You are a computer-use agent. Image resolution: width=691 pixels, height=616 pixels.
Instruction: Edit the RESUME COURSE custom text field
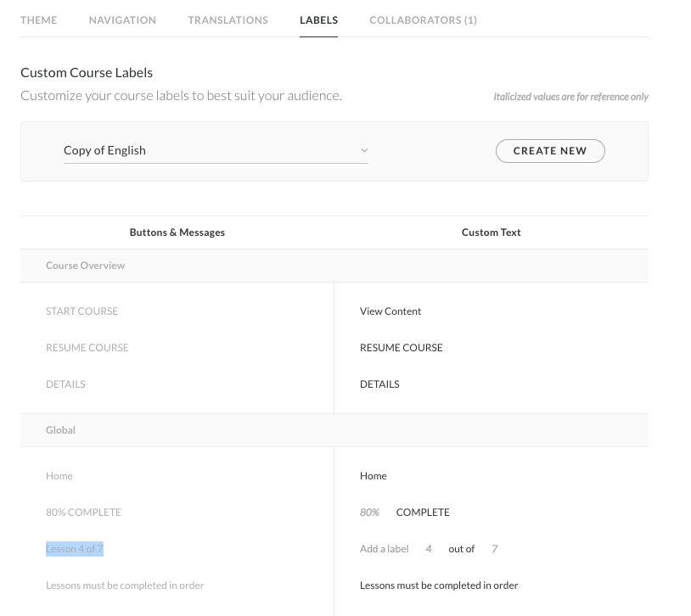[401, 348]
